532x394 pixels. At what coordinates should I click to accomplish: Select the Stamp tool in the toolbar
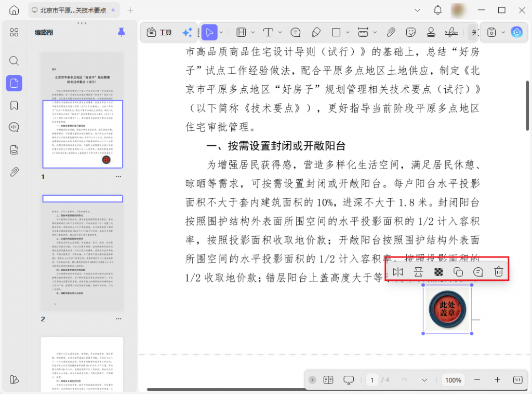[431, 32]
